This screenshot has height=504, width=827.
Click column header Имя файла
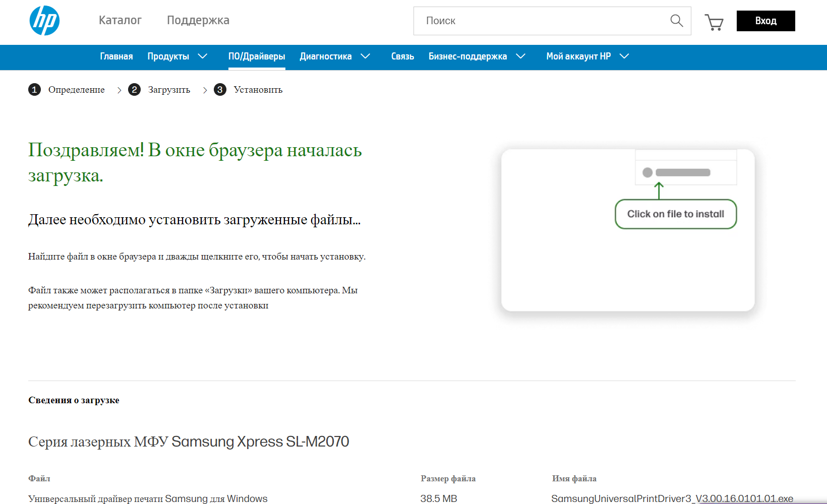[574, 478]
